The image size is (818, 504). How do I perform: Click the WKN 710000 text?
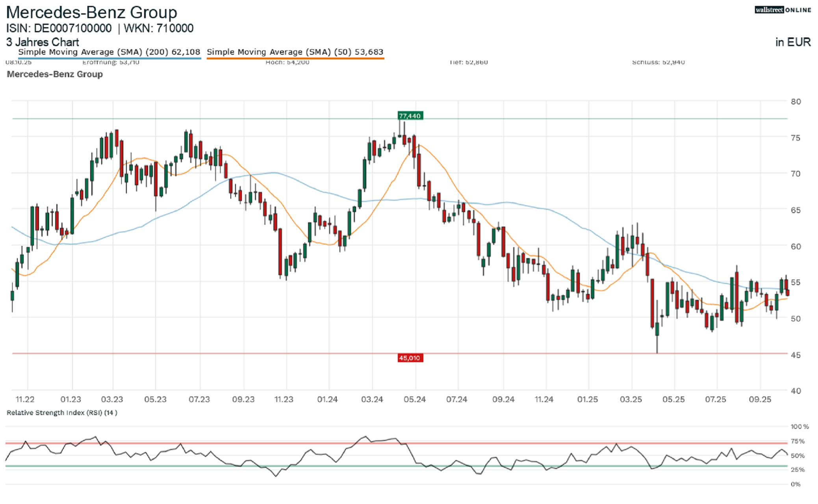[x=158, y=28]
